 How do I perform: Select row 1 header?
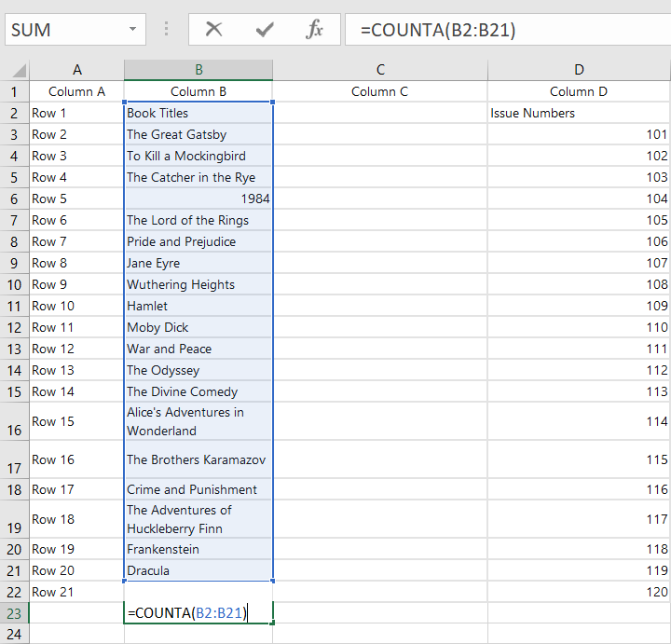pos(15,91)
